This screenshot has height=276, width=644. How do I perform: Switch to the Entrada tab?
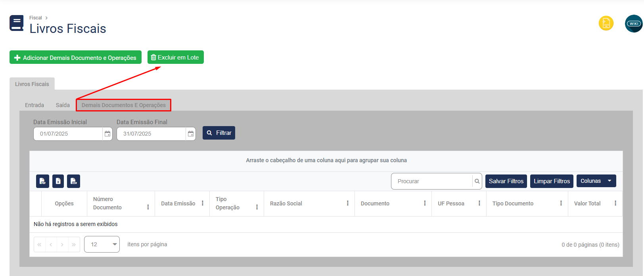click(x=34, y=105)
